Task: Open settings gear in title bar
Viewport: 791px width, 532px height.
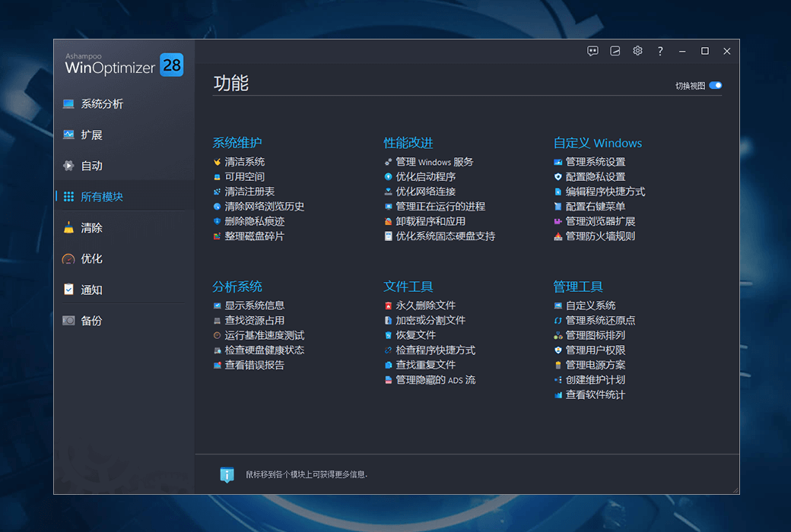Action: [x=637, y=51]
